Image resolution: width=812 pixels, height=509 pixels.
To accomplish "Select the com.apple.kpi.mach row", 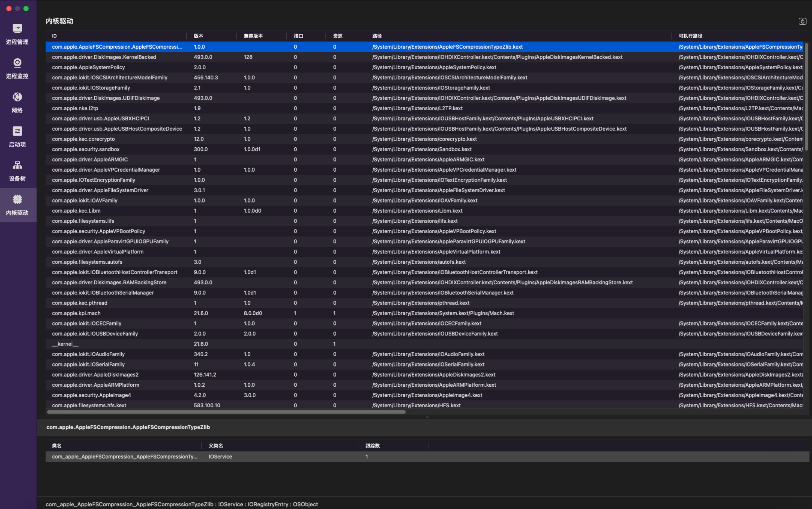I will tap(76, 313).
